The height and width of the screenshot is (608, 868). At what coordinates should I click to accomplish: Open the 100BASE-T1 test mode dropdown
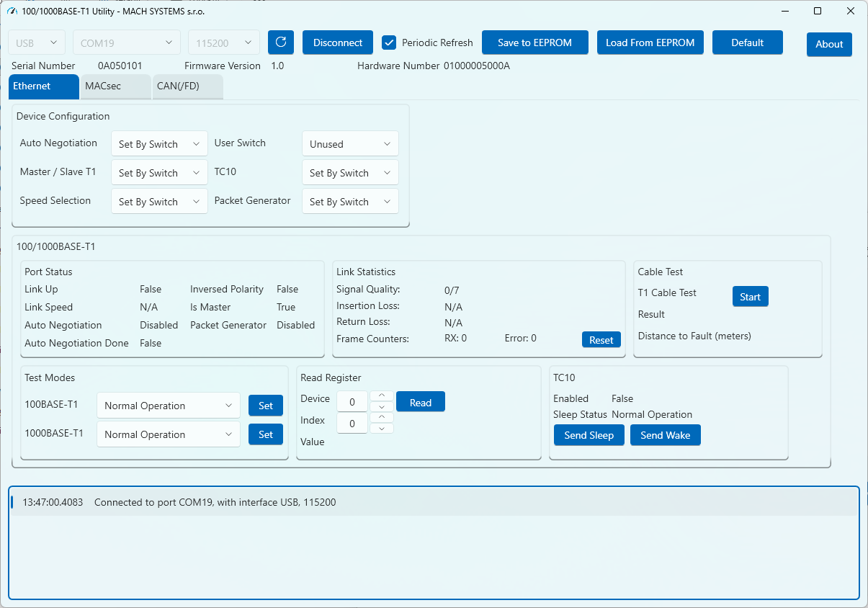click(x=169, y=406)
